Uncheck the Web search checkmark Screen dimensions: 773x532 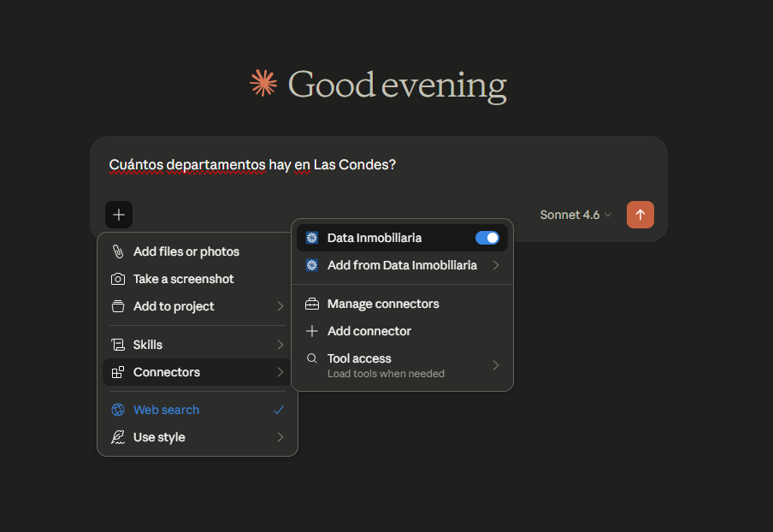point(279,410)
